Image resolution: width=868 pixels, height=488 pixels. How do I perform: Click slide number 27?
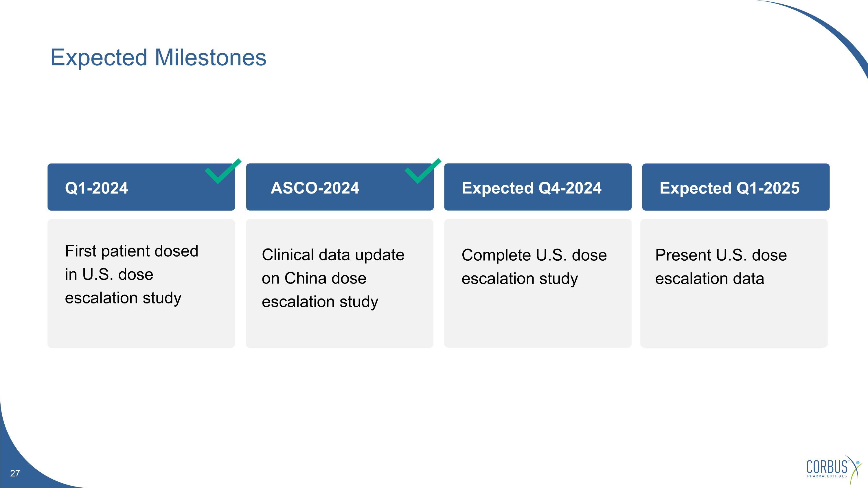pyautogui.click(x=15, y=473)
